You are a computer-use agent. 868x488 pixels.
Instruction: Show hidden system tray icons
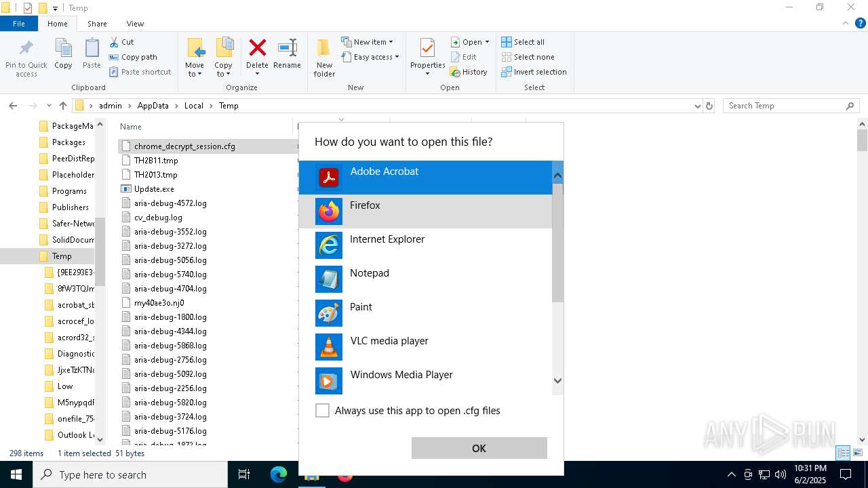[731, 474]
